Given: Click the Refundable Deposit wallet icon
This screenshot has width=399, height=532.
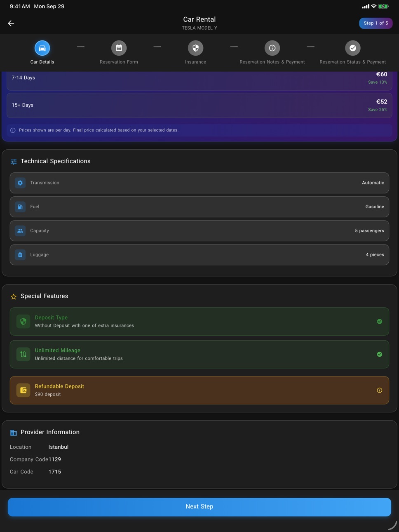Looking at the screenshot, I should click(x=23, y=390).
